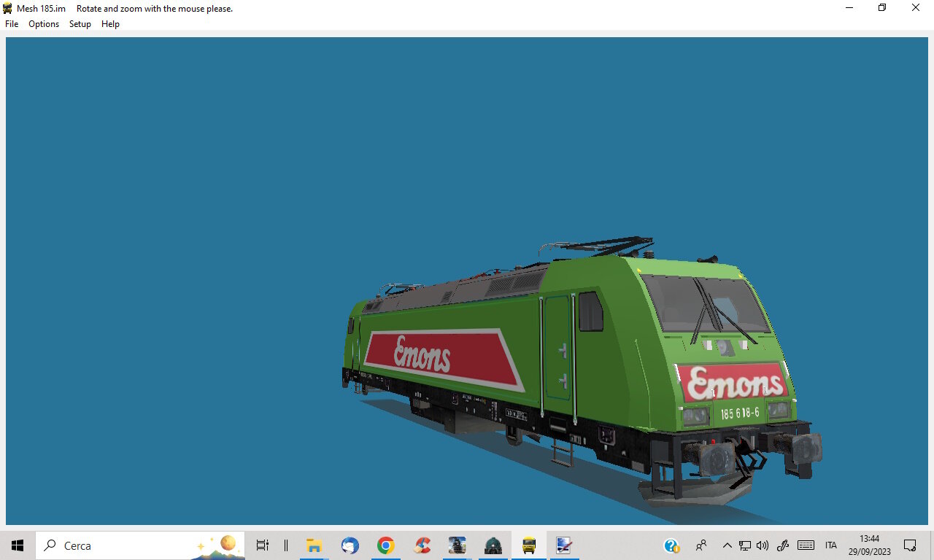Open the File menu
Image resolution: width=934 pixels, height=560 pixels.
tap(12, 24)
